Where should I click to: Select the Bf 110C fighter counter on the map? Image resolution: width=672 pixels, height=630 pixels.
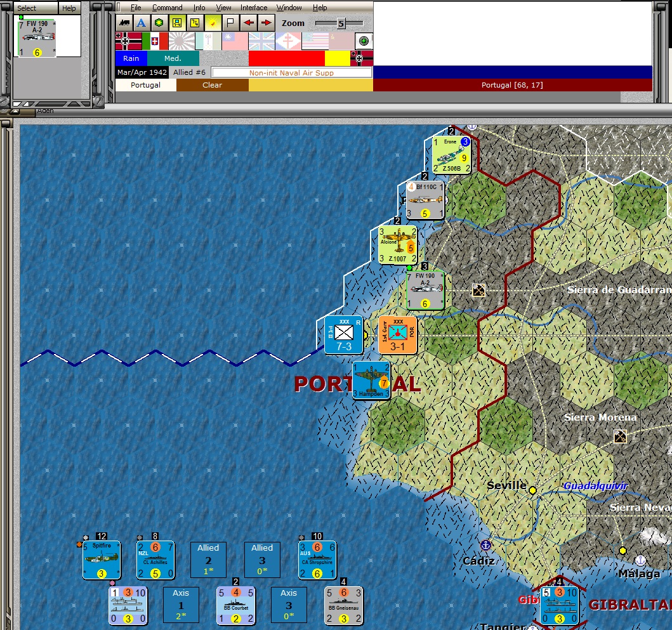(425, 200)
